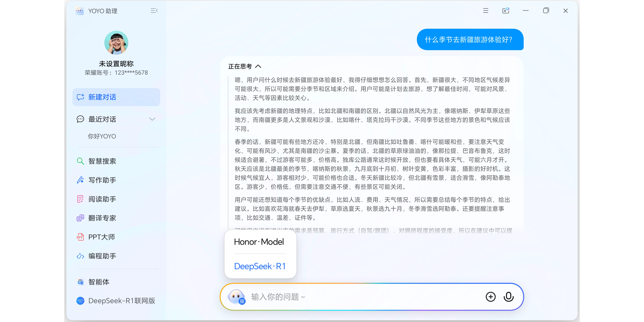Open the hamburger menu in the title bar
Viewport: 644px width, 322px height.
pyautogui.click(x=485, y=11)
